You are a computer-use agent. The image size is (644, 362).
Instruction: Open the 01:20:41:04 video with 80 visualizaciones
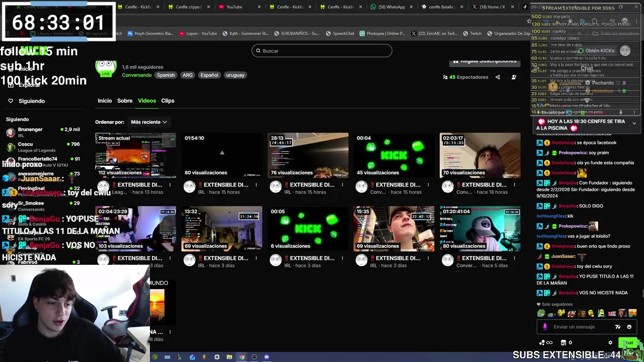click(x=480, y=229)
